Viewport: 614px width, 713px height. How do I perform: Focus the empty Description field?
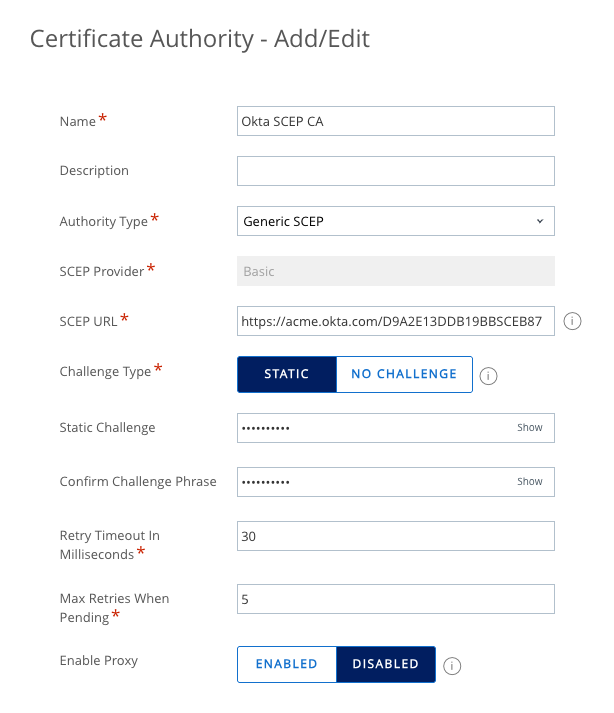tap(395, 171)
